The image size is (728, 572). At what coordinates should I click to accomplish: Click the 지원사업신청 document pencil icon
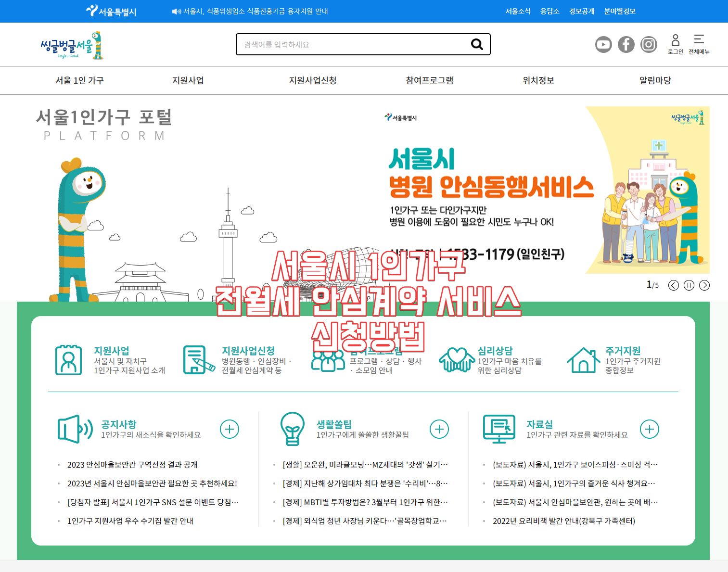click(x=199, y=360)
